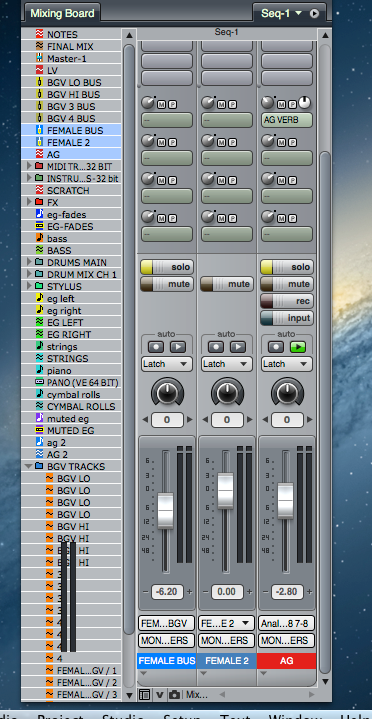
Task: Click the FEMALE BUS volume fader handle
Action: click(x=166, y=510)
